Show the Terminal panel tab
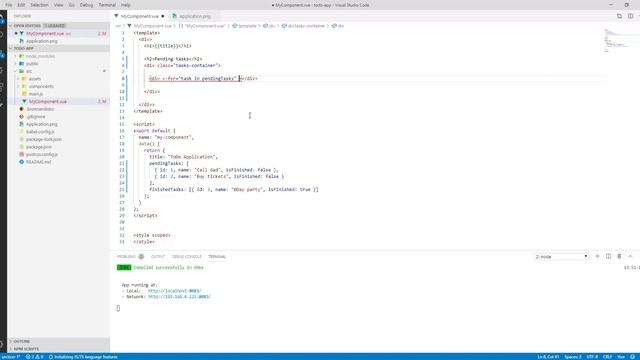 217,256
